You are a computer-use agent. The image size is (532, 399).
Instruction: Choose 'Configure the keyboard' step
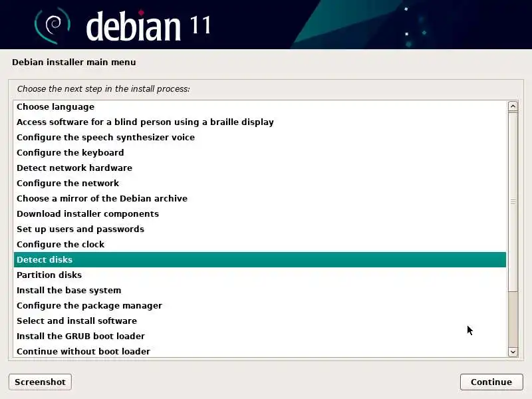[259, 153]
